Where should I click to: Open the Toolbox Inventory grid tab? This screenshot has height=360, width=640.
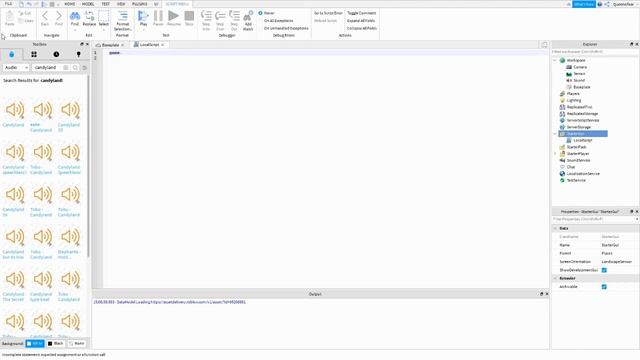point(34,54)
